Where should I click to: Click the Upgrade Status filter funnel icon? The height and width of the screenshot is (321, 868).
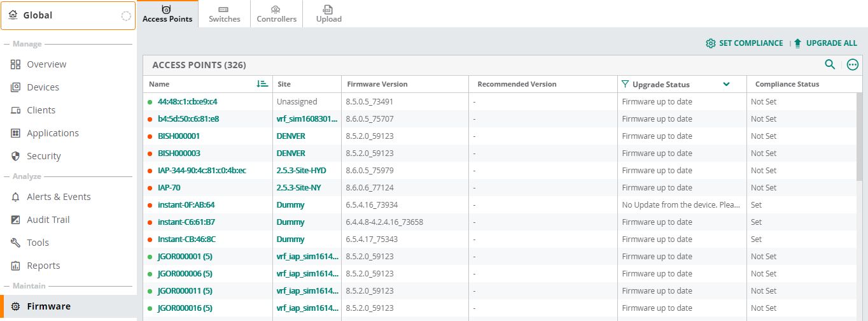(x=625, y=84)
